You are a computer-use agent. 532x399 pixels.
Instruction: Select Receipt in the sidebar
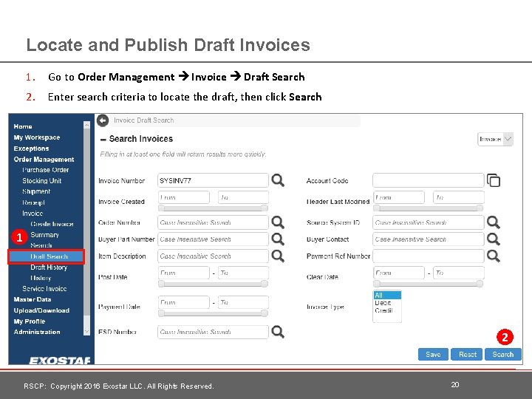(33, 202)
